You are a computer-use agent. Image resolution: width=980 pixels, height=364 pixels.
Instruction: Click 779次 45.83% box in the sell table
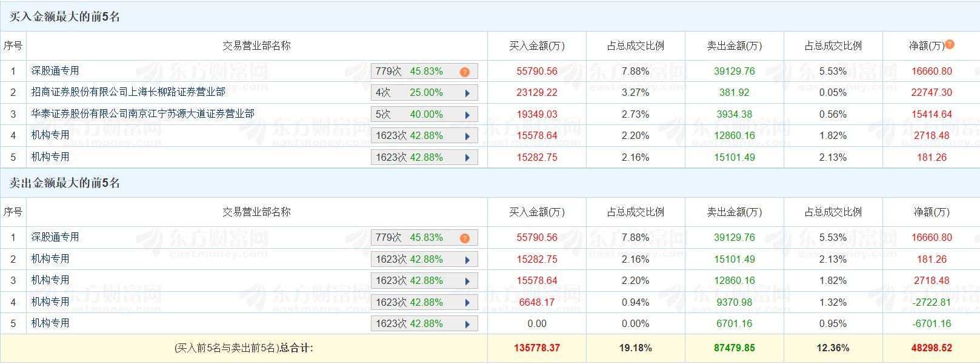424,238
